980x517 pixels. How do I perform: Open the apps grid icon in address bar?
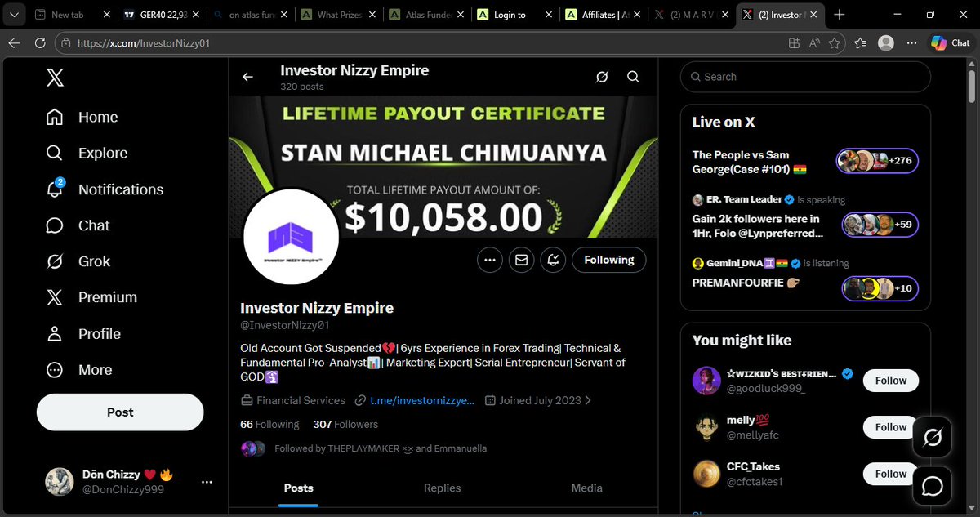click(x=794, y=43)
